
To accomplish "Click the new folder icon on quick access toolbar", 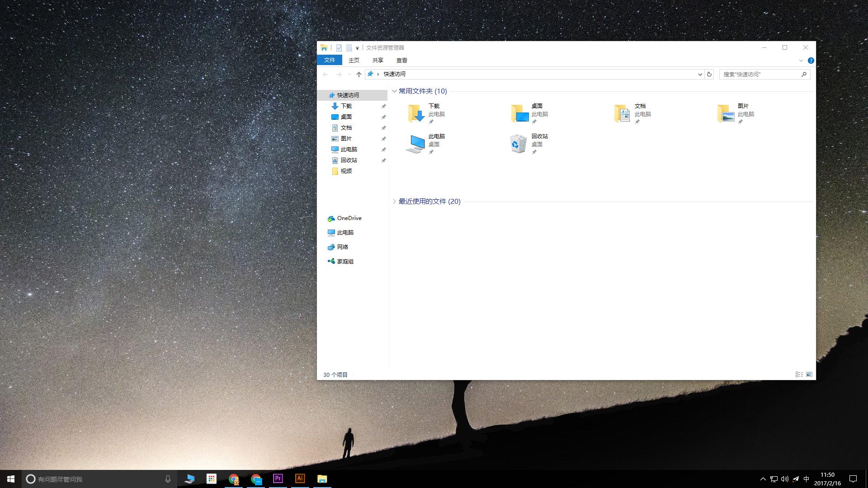I will 349,47.
